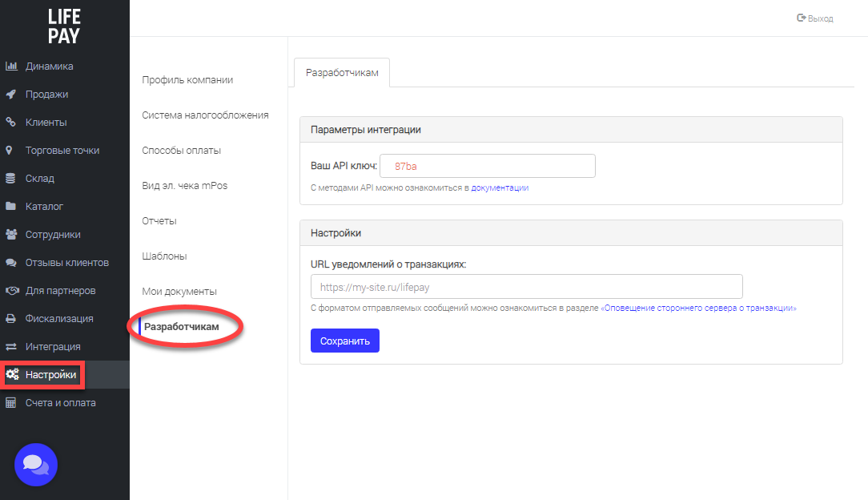Click the transaction notification URL field
The width and height of the screenshot is (868, 500).
tap(526, 287)
